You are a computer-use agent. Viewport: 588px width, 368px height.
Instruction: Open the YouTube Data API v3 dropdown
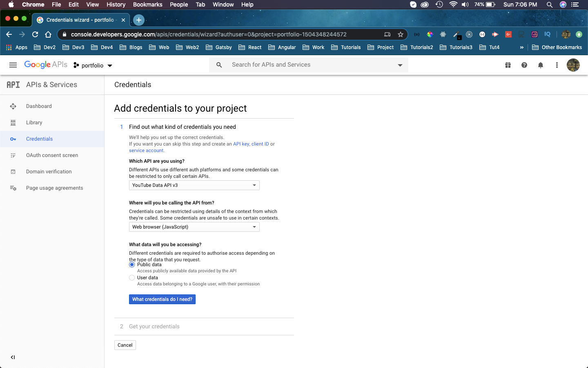tap(194, 185)
